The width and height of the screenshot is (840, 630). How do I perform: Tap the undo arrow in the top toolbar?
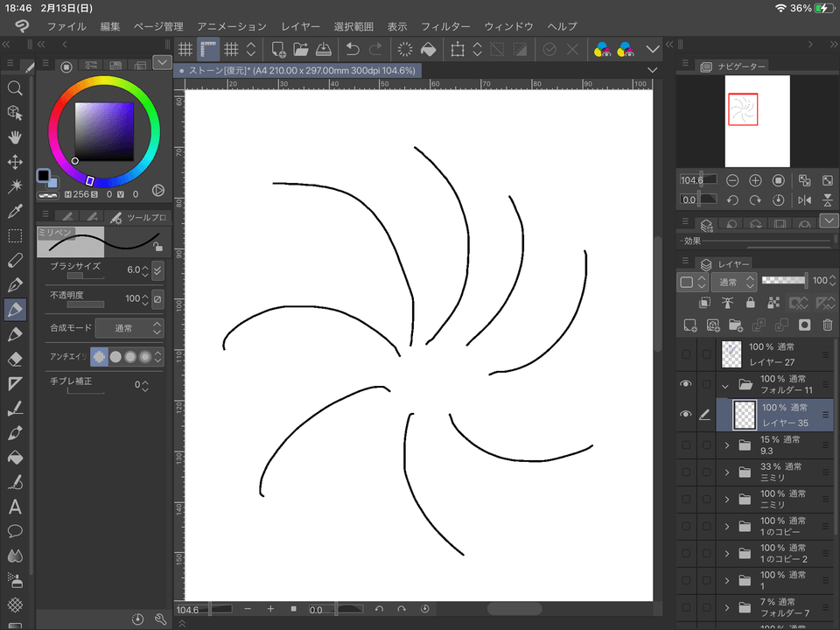click(354, 50)
